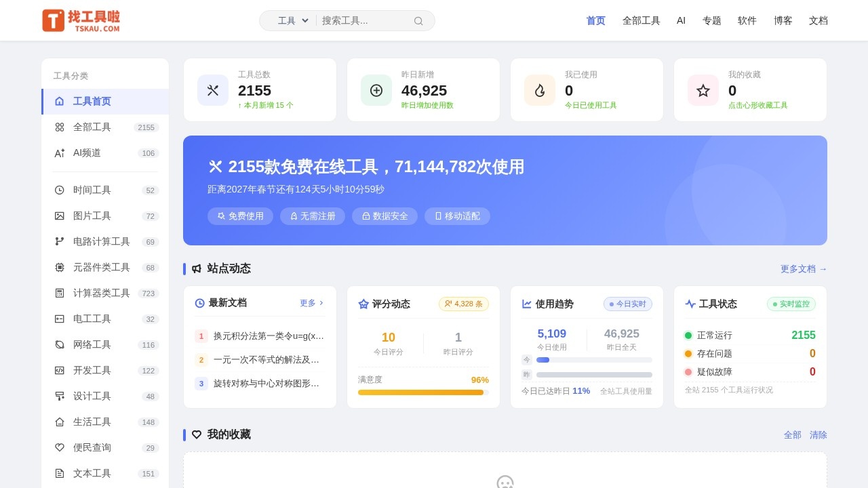
Task: Click the 实时监控 badge in 工具状态
Action: (x=791, y=304)
